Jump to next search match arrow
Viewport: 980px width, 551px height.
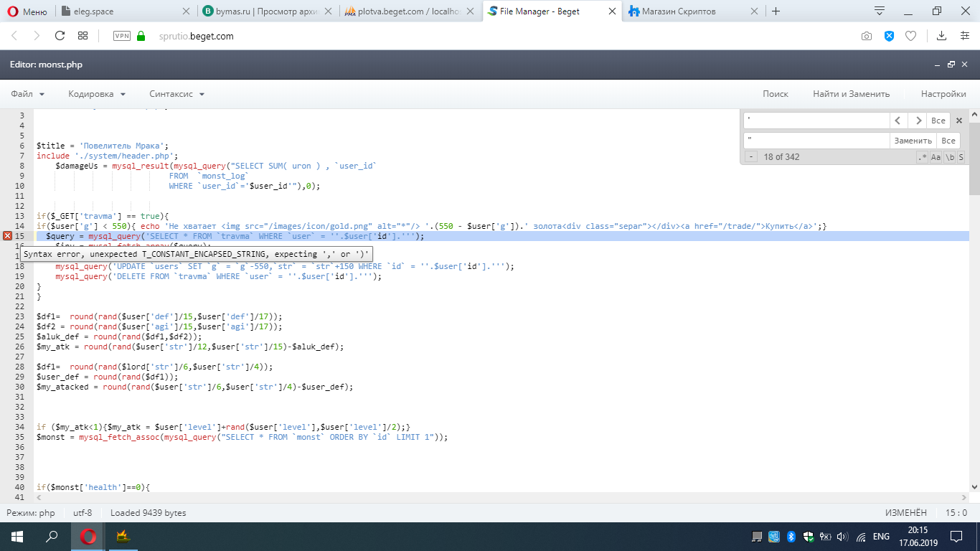coord(917,121)
